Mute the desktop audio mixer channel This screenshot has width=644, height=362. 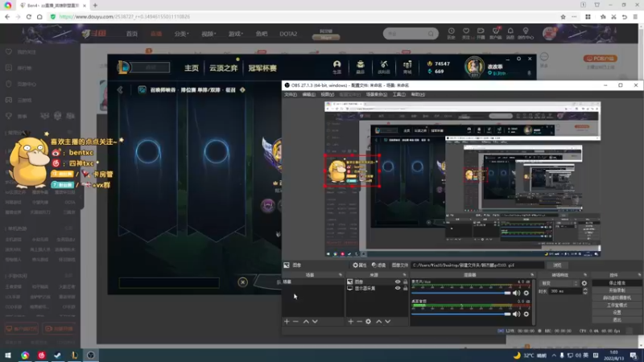coord(516,314)
